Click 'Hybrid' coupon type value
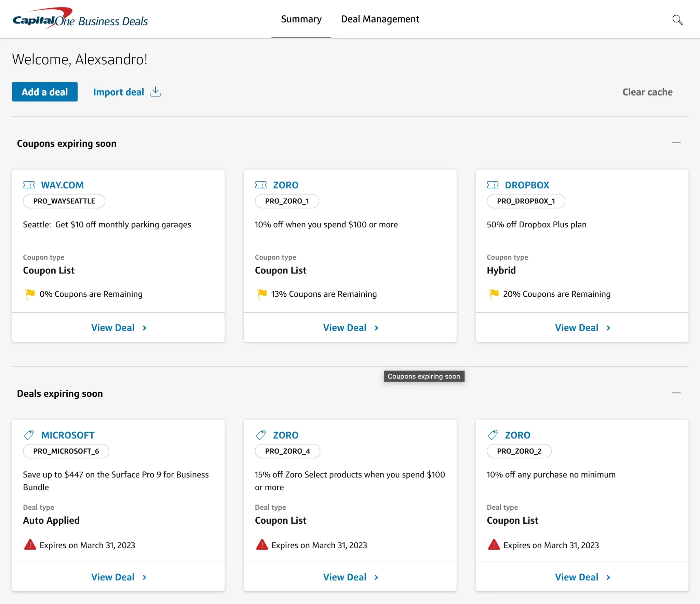The image size is (700, 604). [x=501, y=270]
